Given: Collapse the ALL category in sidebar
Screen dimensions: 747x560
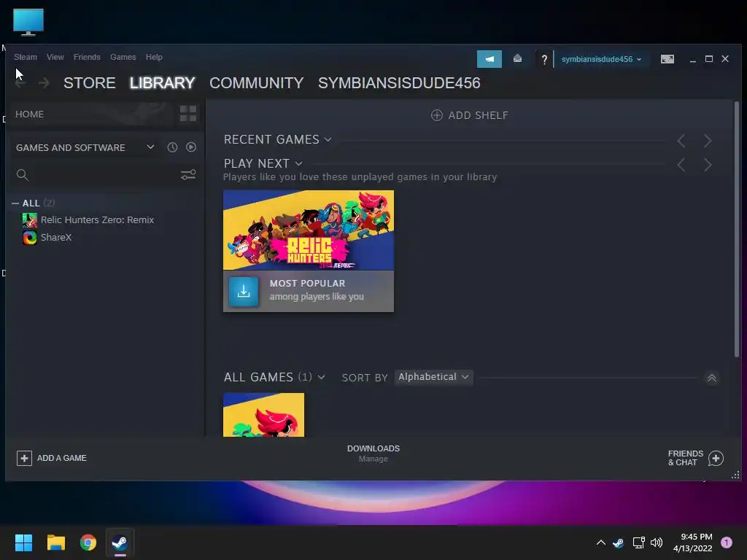Looking at the screenshot, I should [x=15, y=203].
